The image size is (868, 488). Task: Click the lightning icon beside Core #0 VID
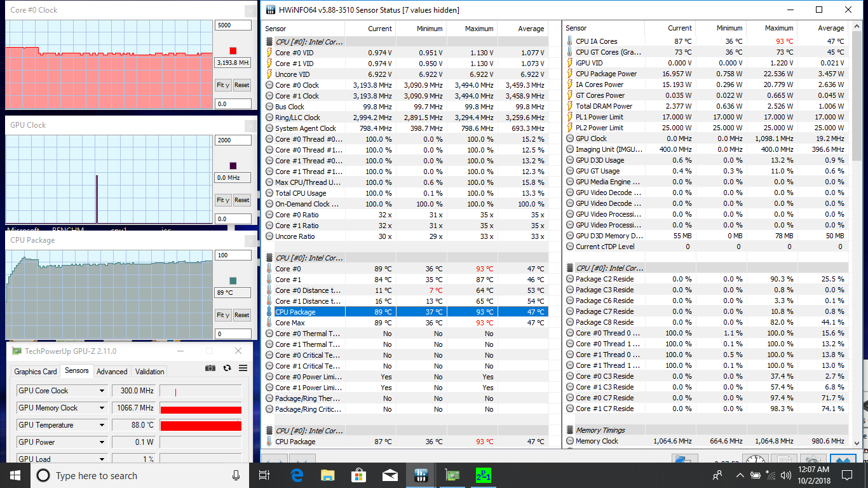(269, 53)
